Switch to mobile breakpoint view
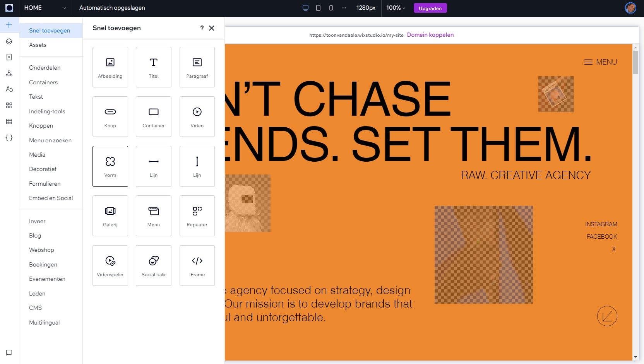This screenshot has height=364, width=644. (x=331, y=8)
